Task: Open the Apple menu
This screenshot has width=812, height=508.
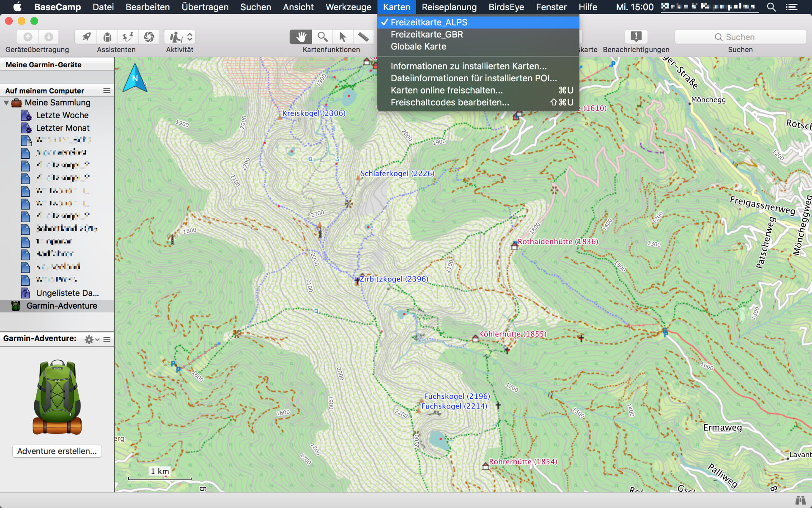Action: click(17, 7)
